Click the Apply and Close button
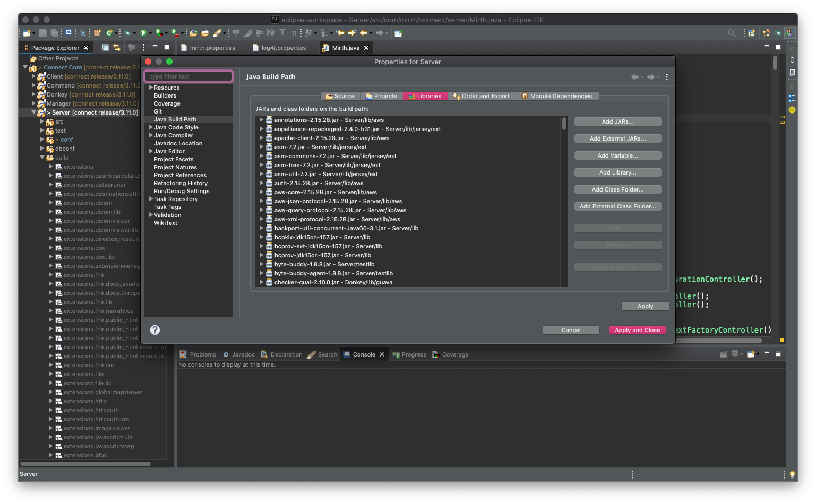 [x=637, y=330]
